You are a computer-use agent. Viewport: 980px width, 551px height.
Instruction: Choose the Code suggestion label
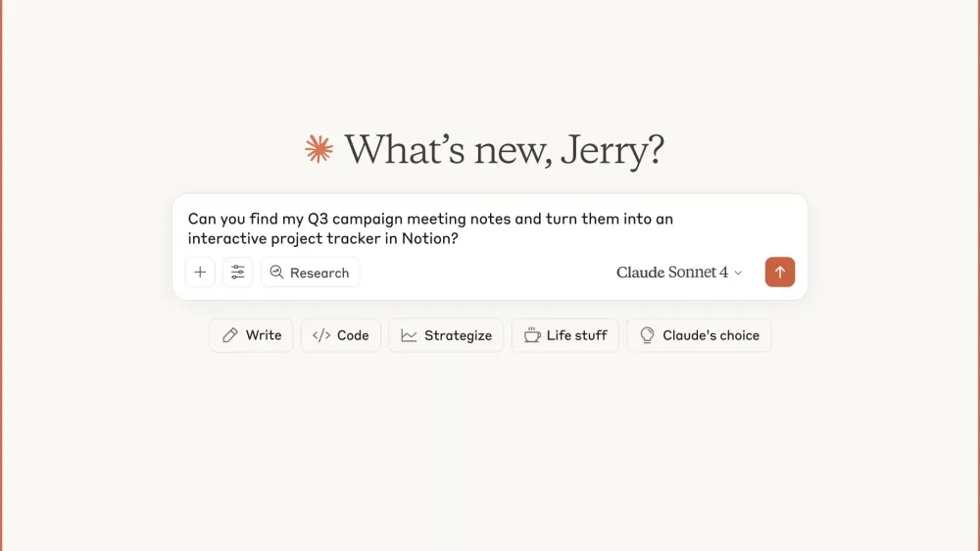[x=353, y=335]
